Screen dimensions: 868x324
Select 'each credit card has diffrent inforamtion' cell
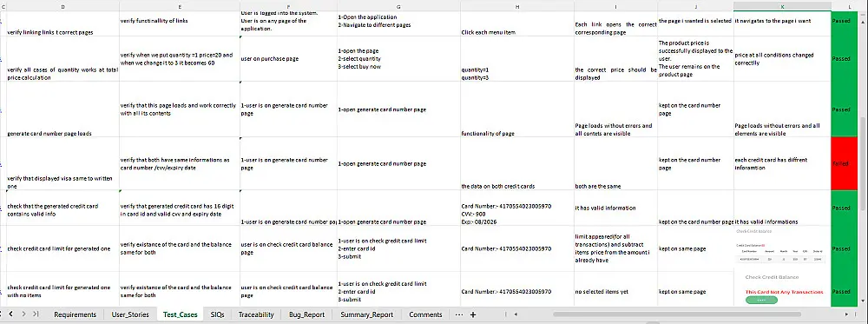[x=782, y=164]
